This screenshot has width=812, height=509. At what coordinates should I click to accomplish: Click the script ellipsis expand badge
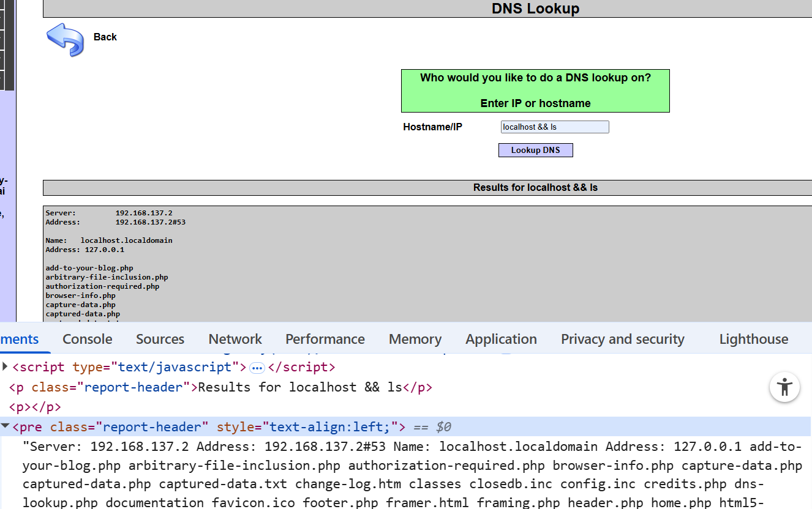tap(257, 368)
